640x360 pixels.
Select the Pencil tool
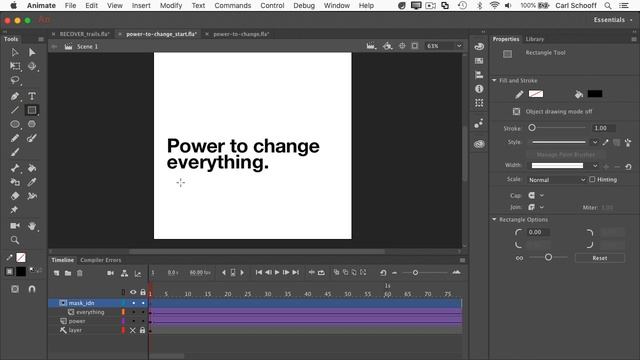point(15,138)
